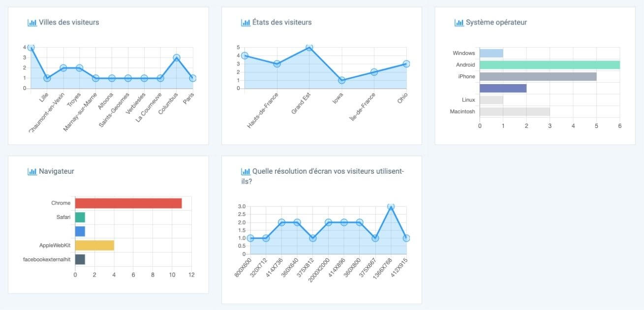Click the "facebookexternalhit" axis label
This screenshot has height=310, width=644.
coord(47,259)
